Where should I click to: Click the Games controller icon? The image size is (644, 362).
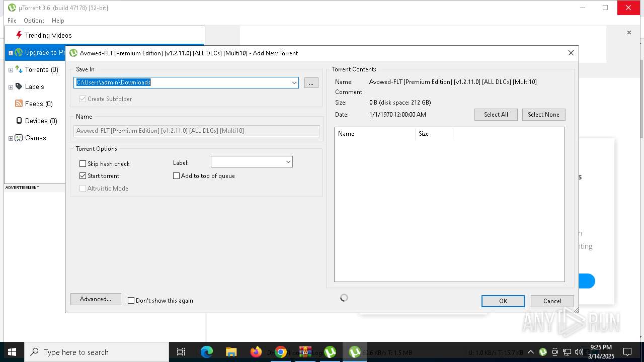19,138
